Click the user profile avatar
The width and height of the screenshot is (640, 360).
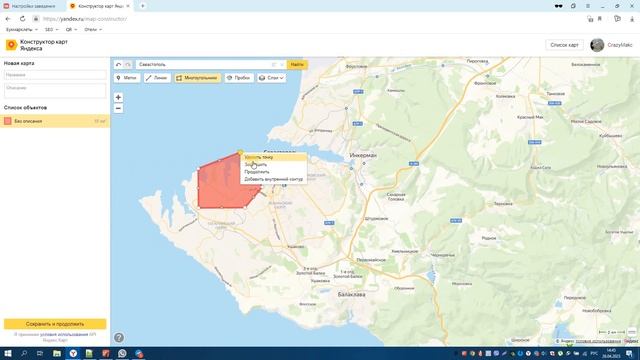tap(597, 45)
